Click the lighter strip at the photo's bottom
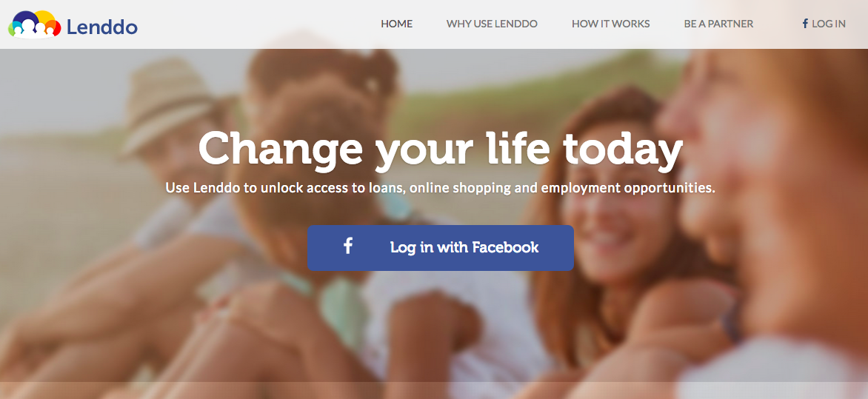This screenshot has width=868, height=399. tap(434, 390)
